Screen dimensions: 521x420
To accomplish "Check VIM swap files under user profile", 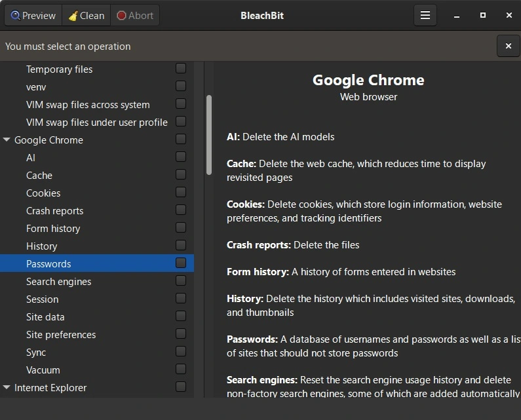I will click(x=181, y=121).
